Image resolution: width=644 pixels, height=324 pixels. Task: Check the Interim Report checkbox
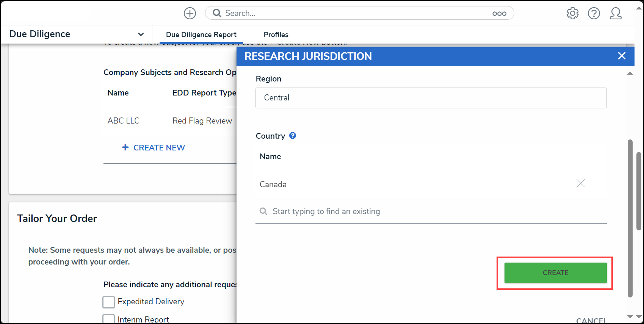(109, 319)
